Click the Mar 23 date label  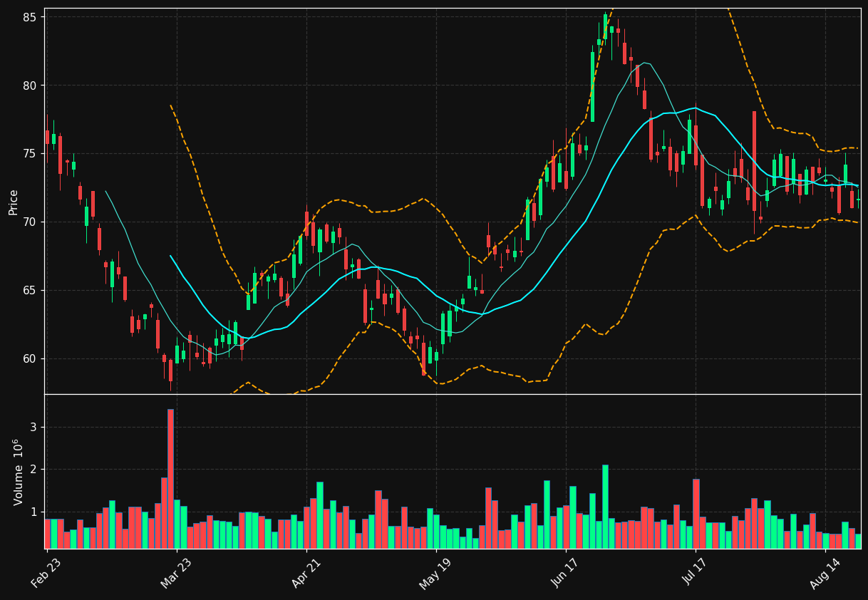coord(175,573)
